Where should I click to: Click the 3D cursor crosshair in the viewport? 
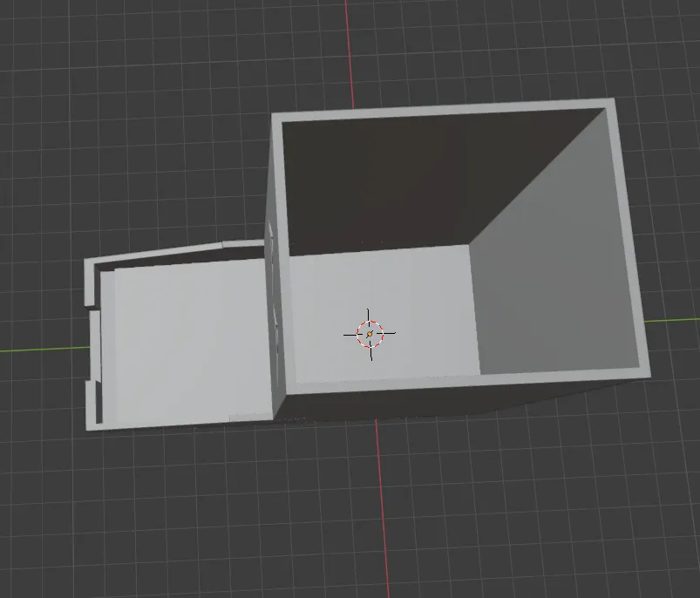[x=370, y=334]
